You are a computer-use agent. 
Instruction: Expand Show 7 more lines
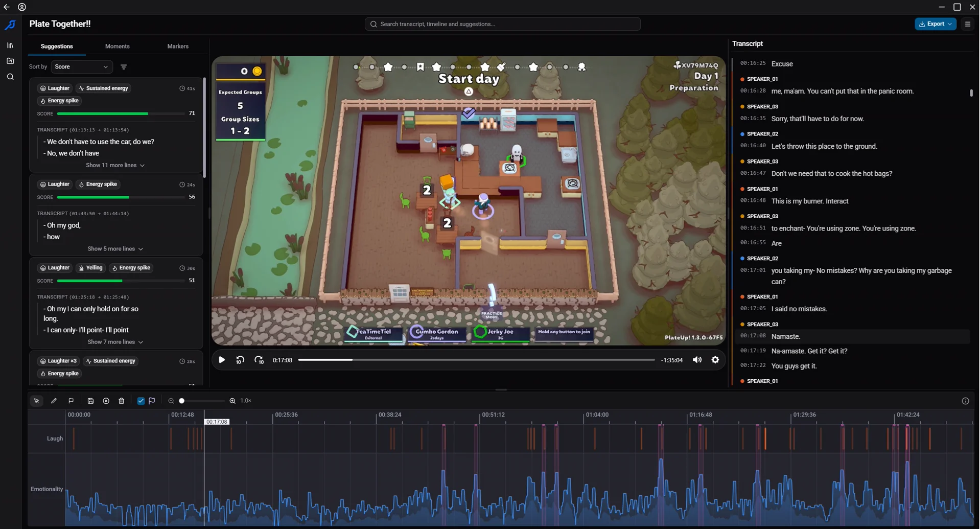(115, 342)
